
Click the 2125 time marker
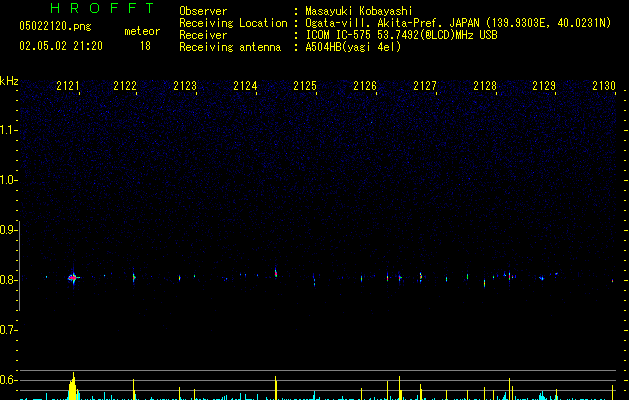(x=305, y=86)
